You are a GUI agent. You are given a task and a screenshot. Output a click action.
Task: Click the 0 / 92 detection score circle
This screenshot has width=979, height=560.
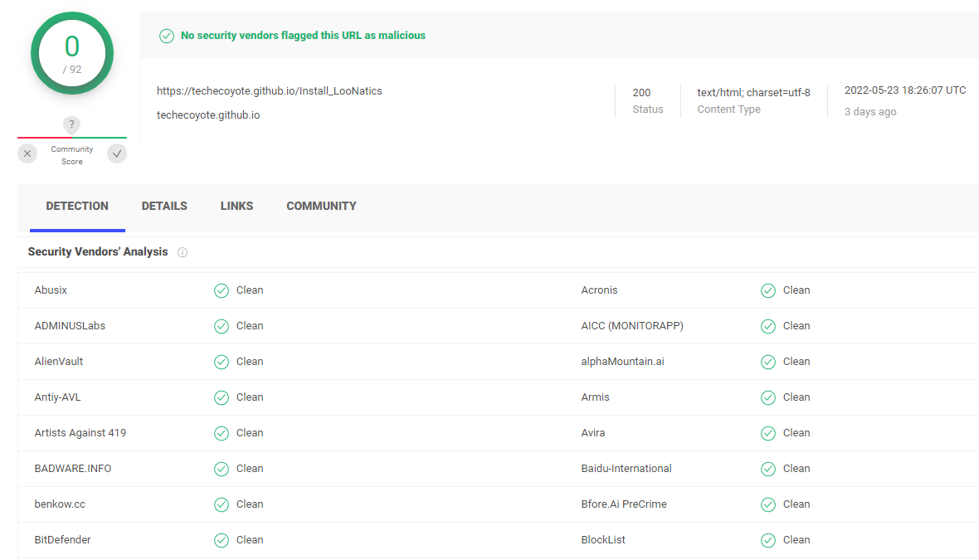[72, 54]
